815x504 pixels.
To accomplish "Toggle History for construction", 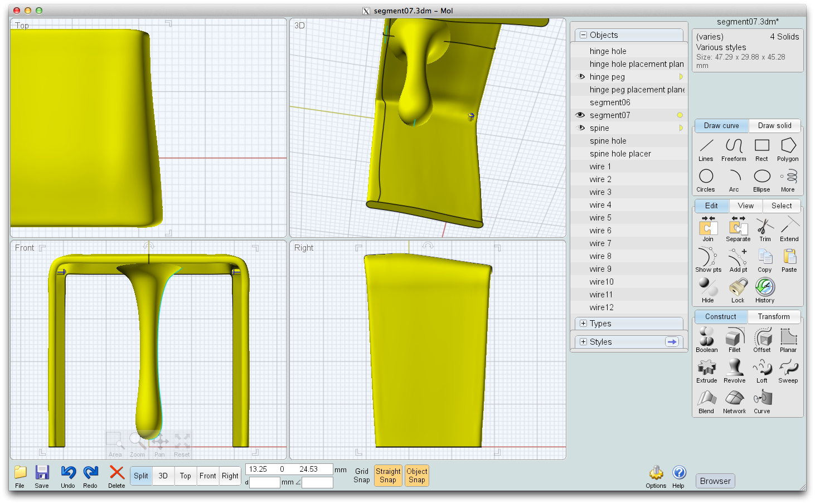I will [765, 290].
